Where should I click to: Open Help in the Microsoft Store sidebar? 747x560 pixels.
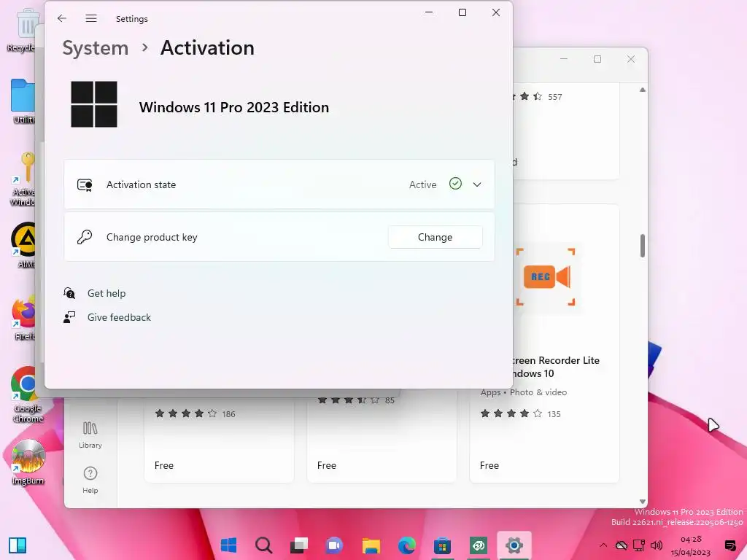(x=90, y=480)
